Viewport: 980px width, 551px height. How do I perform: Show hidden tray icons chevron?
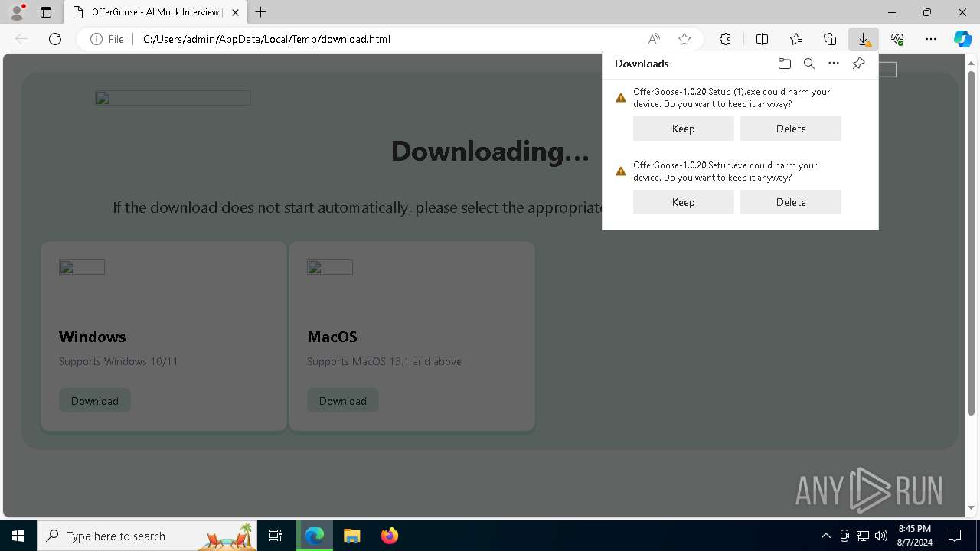pos(825,536)
